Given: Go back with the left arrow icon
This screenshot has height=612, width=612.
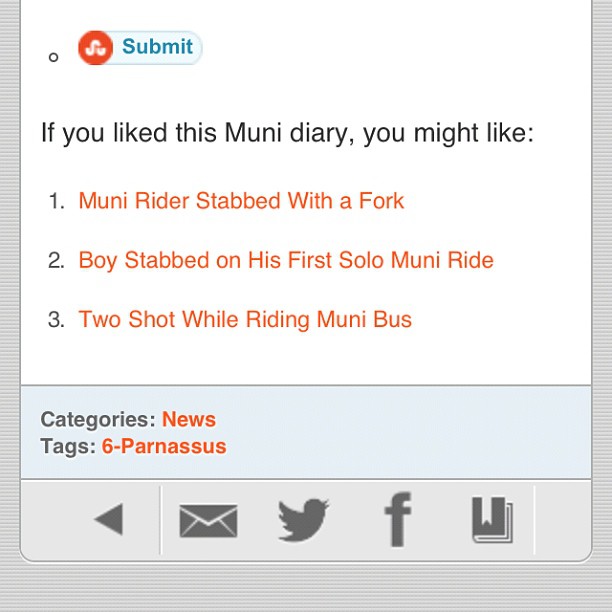Looking at the screenshot, I should click(108, 519).
